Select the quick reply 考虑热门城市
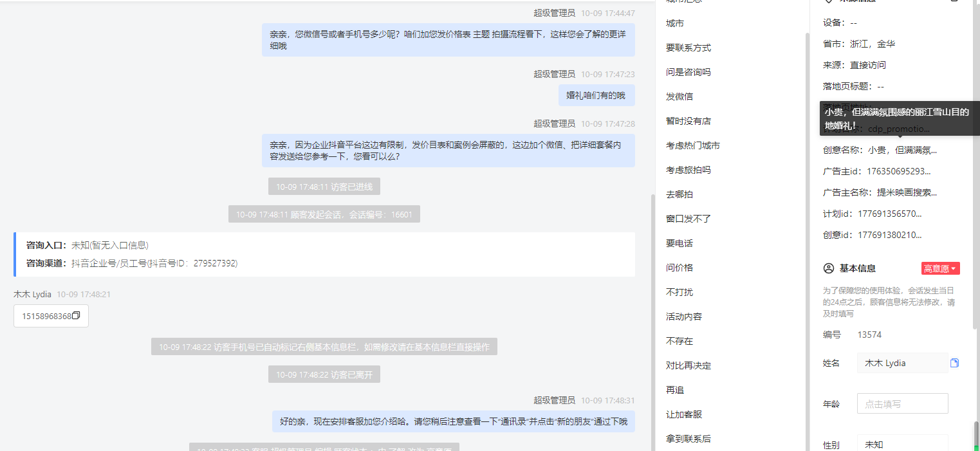 tap(693, 145)
